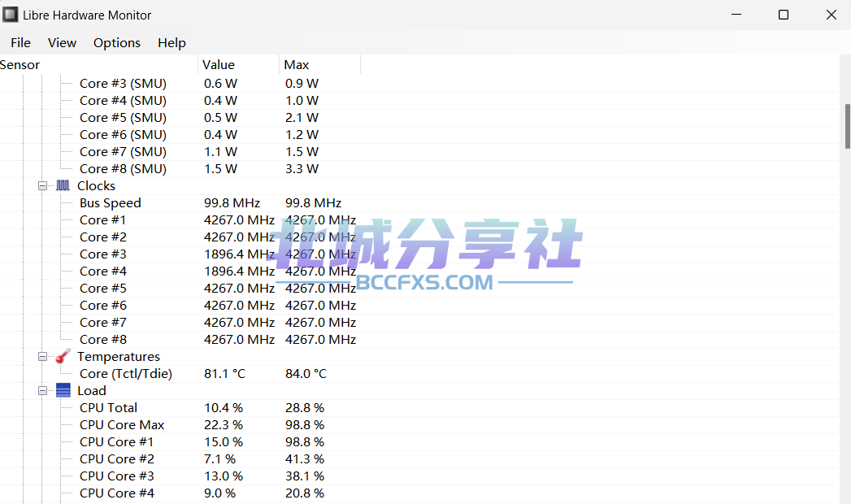The image size is (851, 504).
Task: Open the File menu
Action: click(20, 43)
